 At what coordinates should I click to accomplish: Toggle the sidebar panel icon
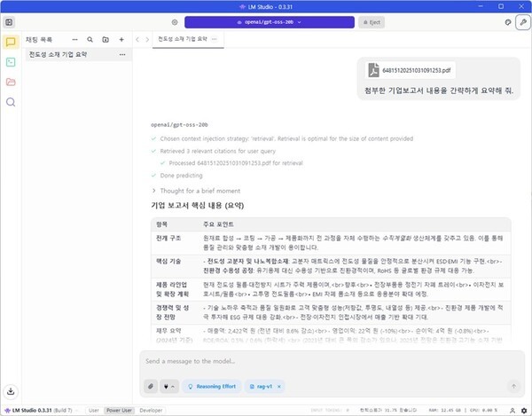(9, 22)
